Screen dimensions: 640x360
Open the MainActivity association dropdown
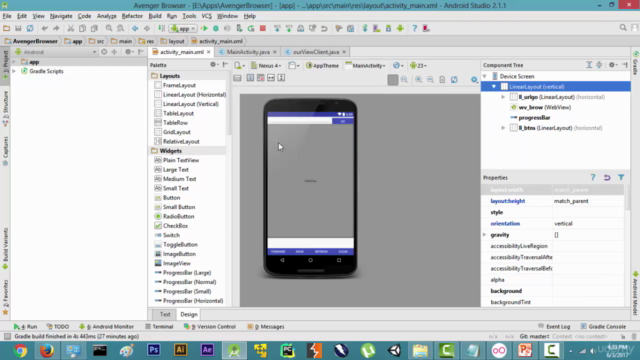pos(365,65)
